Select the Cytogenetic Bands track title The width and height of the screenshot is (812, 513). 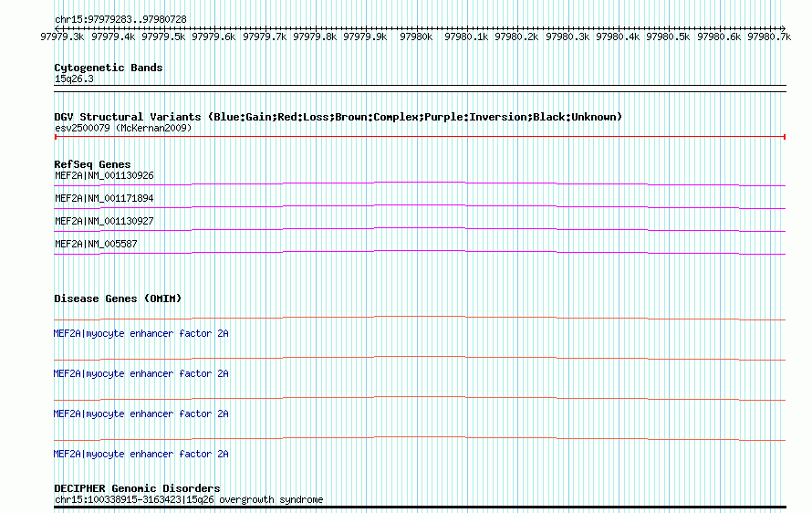click(109, 68)
